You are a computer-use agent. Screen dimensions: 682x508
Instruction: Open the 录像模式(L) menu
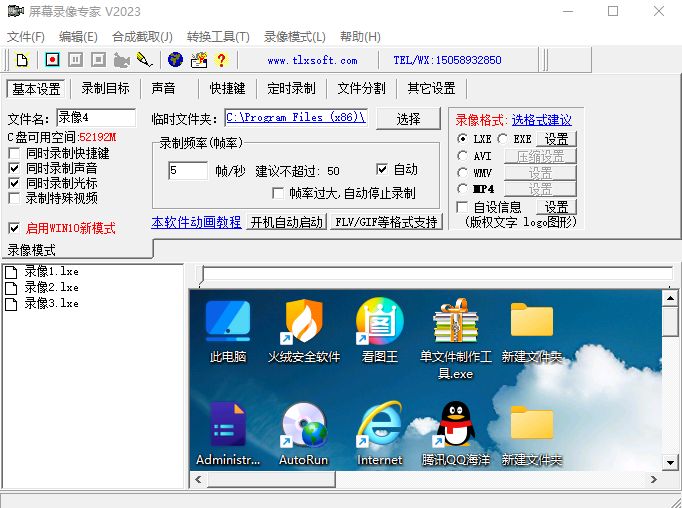(294, 37)
